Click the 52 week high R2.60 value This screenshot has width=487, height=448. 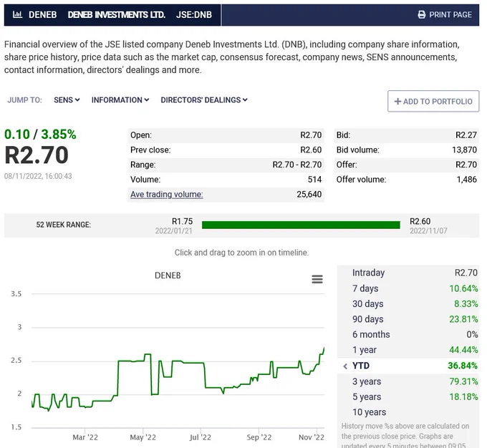coord(420,221)
